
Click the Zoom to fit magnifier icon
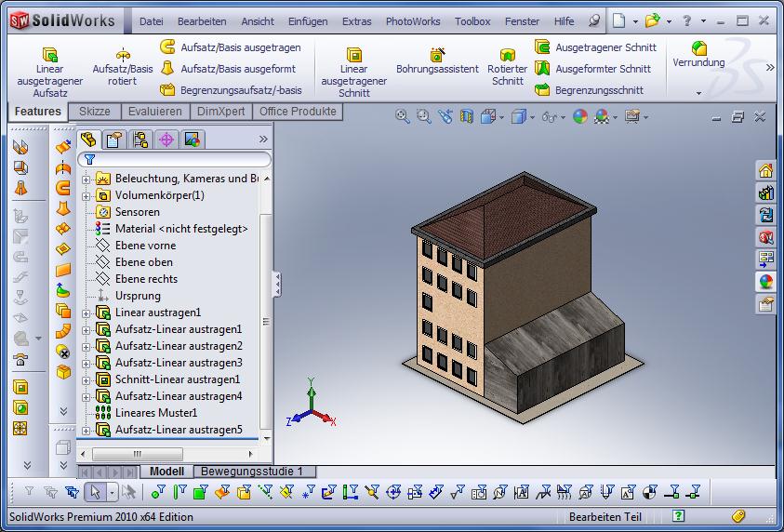click(x=403, y=116)
